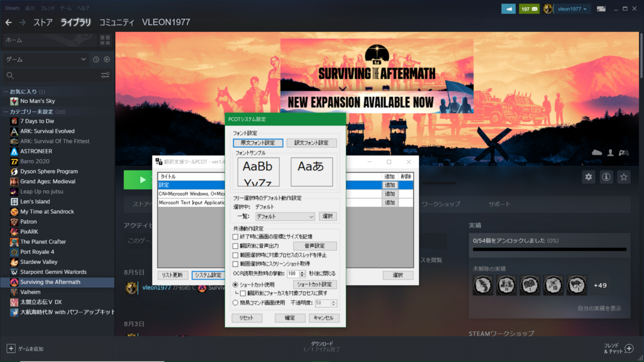The image size is (644, 362).
Task: Select ASTRONEER in game list
Action: [x=36, y=151]
